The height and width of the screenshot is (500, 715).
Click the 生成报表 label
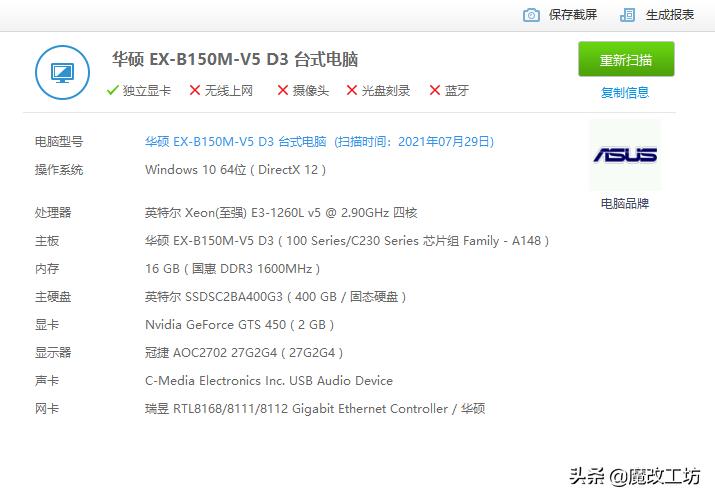coord(669,15)
